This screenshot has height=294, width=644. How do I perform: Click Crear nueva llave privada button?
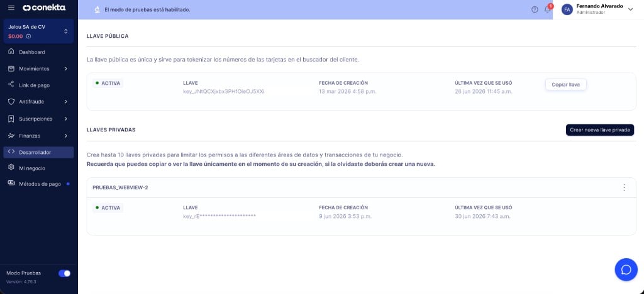pos(599,130)
